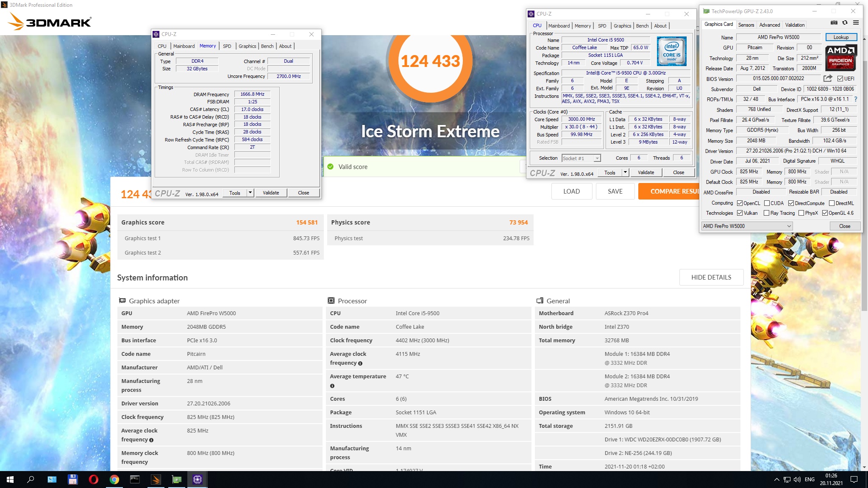Click the HIDE DETAILS button
The image size is (868, 488).
coord(711,277)
